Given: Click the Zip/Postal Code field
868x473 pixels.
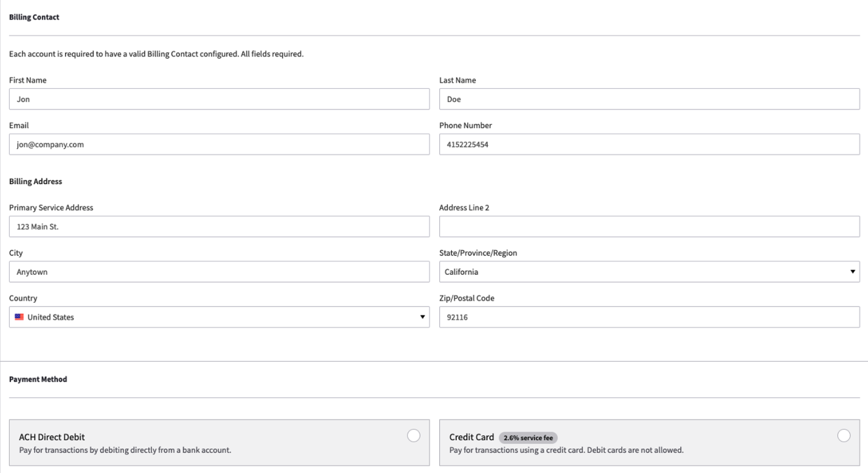Looking at the screenshot, I should (649, 317).
